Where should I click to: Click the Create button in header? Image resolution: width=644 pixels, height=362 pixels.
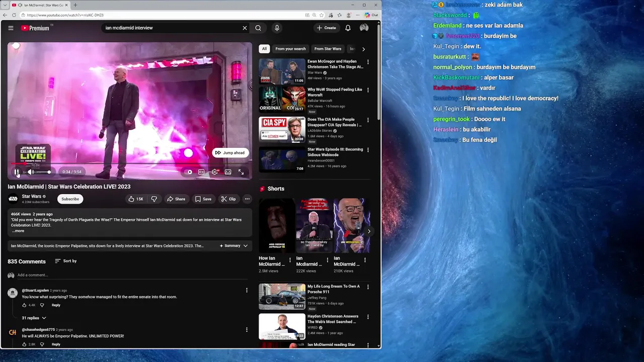tap(327, 28)
